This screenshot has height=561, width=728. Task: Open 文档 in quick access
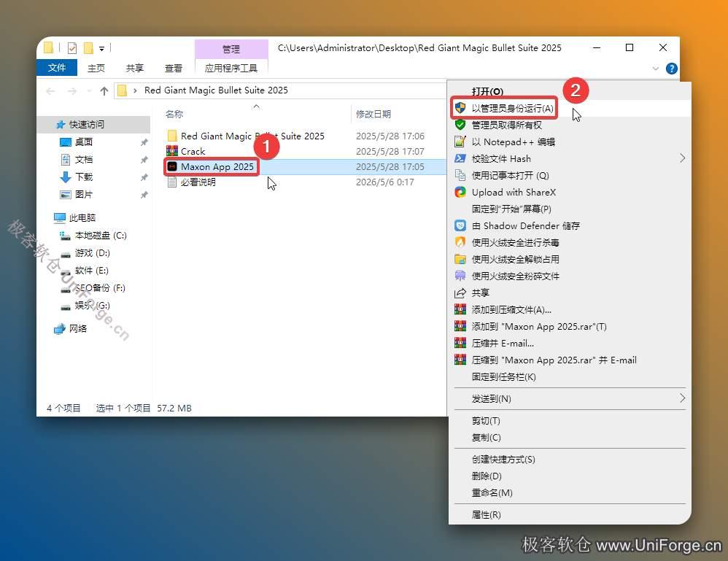coord(77,160)
